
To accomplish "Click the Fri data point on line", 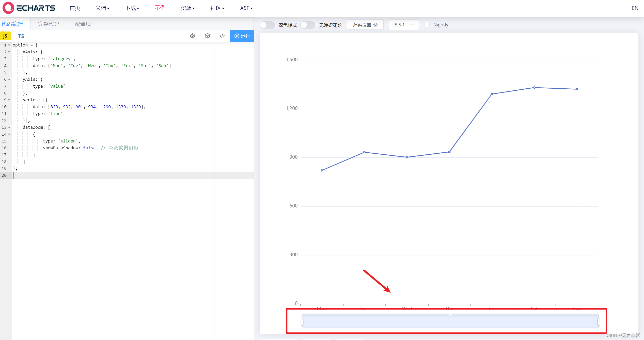I will click(492, 94).
